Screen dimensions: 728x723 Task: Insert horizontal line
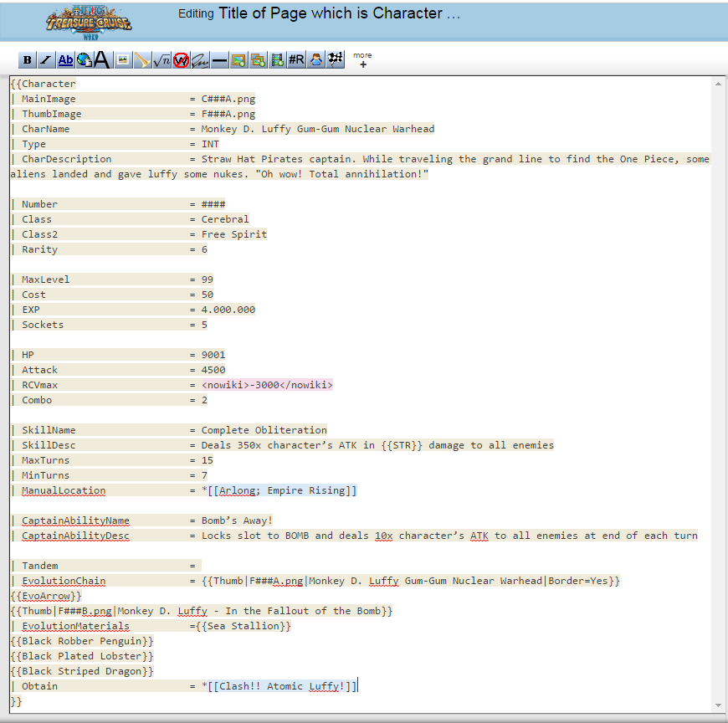[x=219, y=60]
